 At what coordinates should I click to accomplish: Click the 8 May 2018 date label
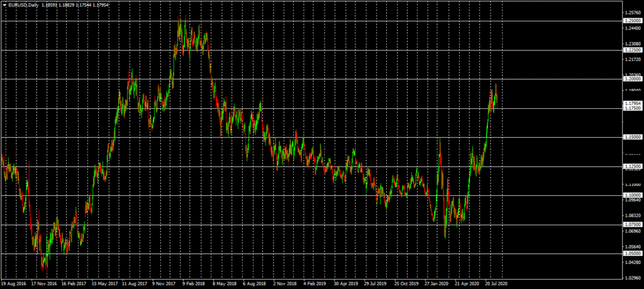coord(225,284)
